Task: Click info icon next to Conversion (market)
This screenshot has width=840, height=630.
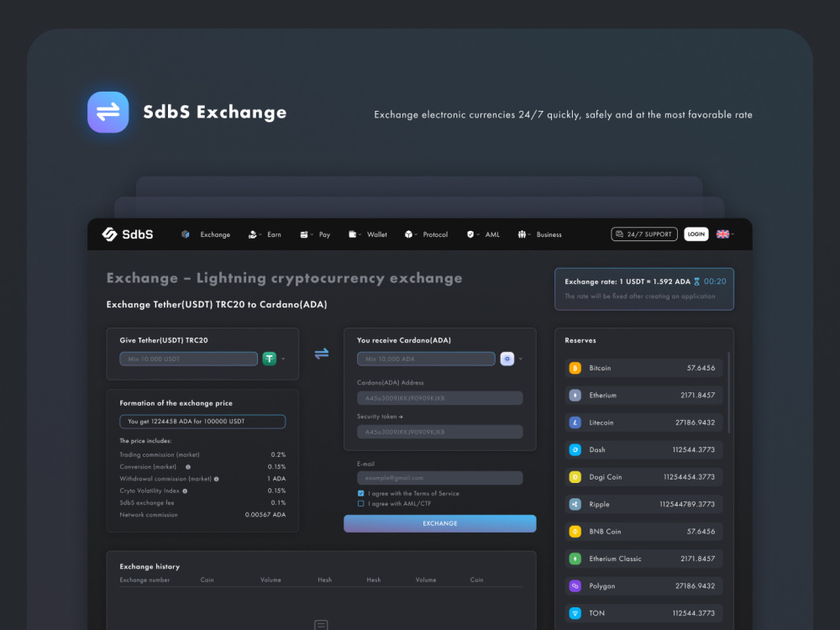Action: pyautogui.click(x=188, y=467)
